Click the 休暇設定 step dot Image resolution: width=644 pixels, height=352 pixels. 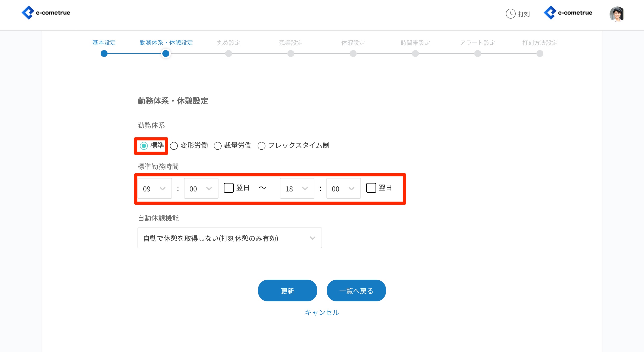[353, 54]
